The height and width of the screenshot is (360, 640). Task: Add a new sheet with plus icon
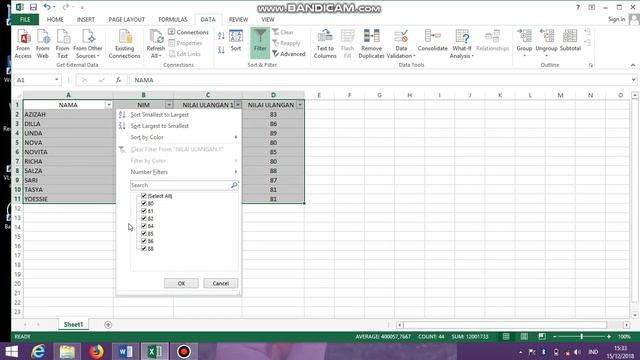(x=108, y=324)
